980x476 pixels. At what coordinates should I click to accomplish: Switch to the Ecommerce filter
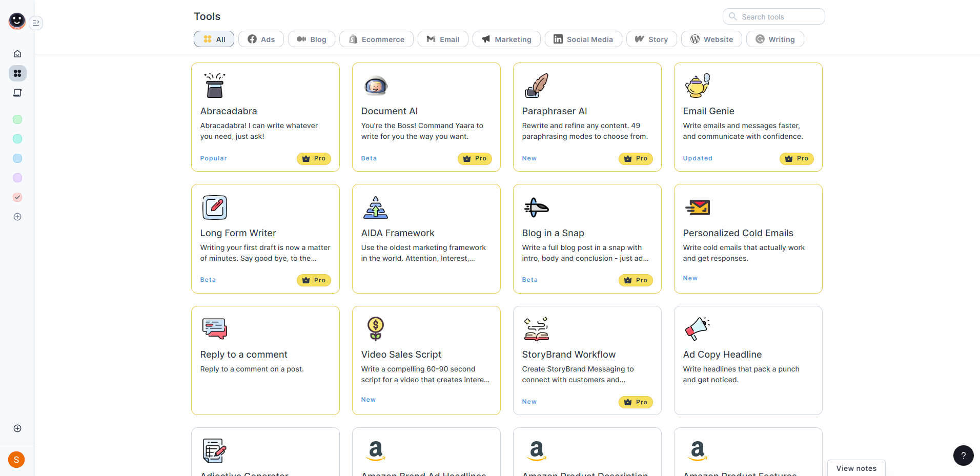coord(376,39)
